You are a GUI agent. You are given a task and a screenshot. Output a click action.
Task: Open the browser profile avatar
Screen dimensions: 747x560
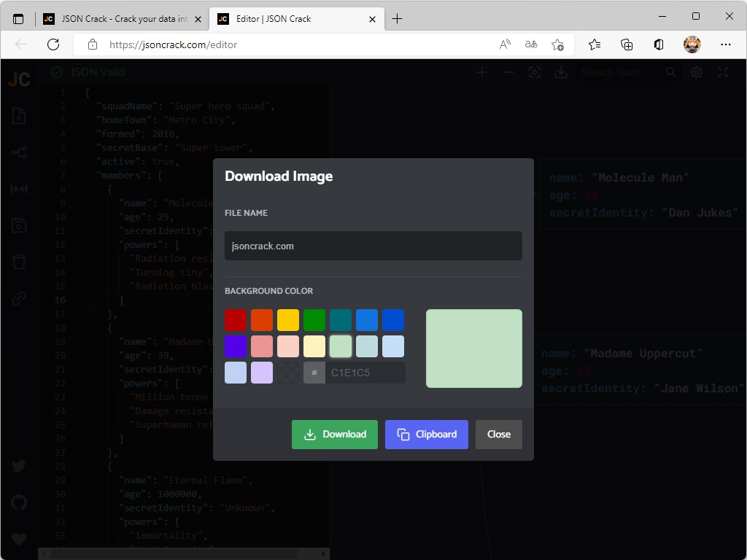[x=692, y=44]
